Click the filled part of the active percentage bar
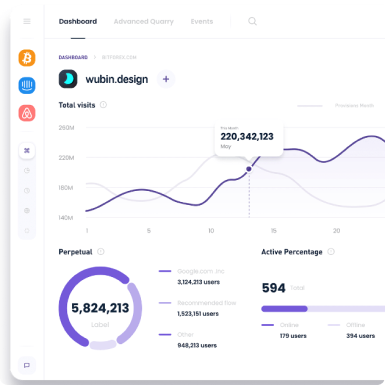Viewport: 385px width, 385px height. click(284, 309)
